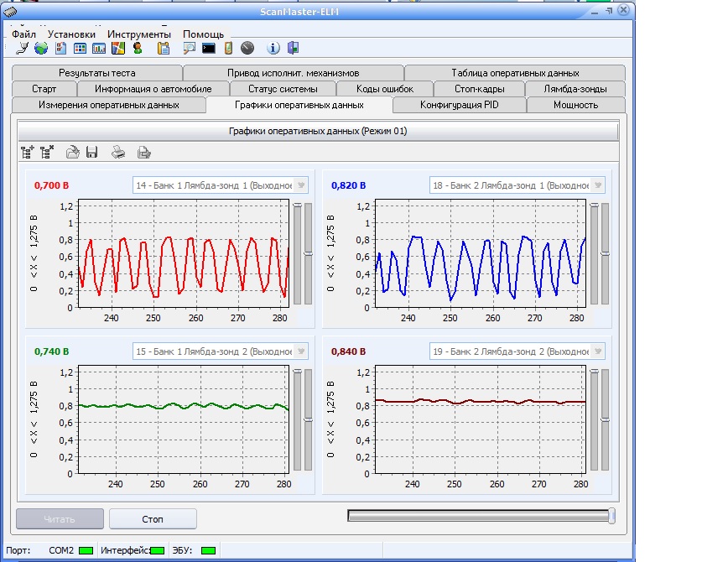This screenshot has height=562, width=728.
Task: Click the blue info icon in toolbar
Action: (273, 48)
